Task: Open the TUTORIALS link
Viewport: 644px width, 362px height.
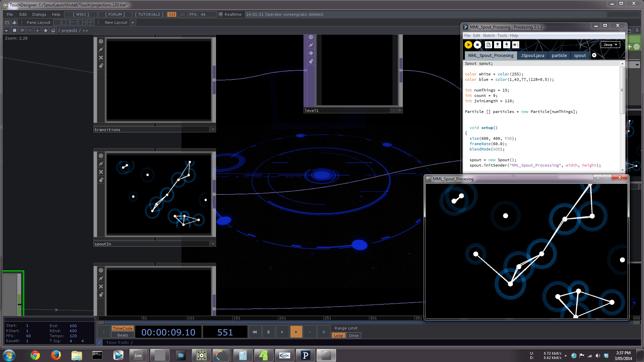Action: [x=149, y=14]
